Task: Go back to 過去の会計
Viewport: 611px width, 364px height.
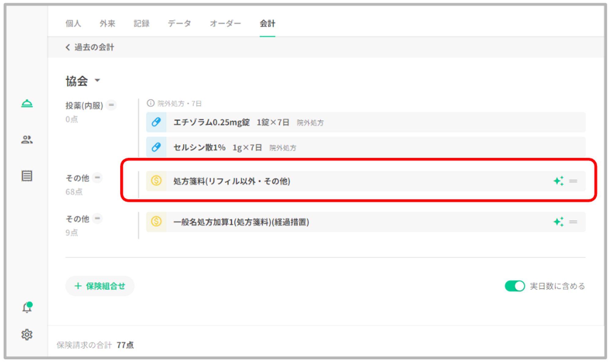Action: [90, 47]
